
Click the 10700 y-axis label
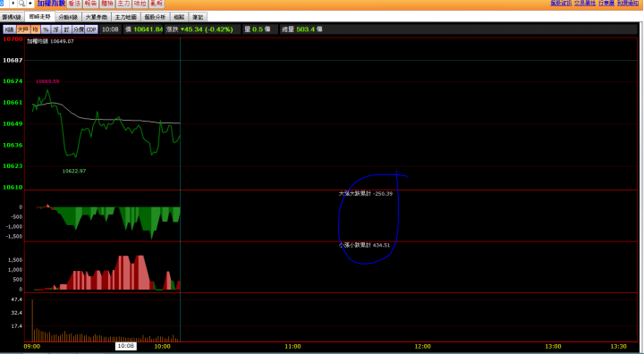click(13, 38)
